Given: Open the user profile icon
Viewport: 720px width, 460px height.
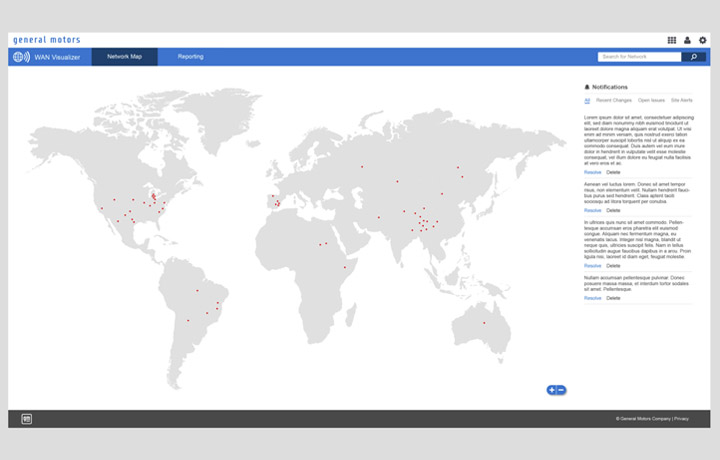Looking at the screenshot, I should [x=687, y=40].
